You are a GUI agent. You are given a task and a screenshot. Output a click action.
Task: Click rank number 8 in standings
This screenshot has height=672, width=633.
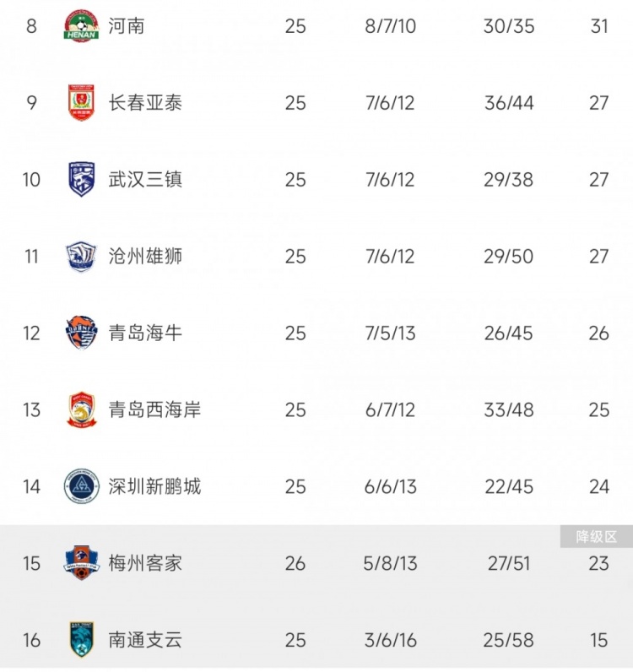point(32,26)
